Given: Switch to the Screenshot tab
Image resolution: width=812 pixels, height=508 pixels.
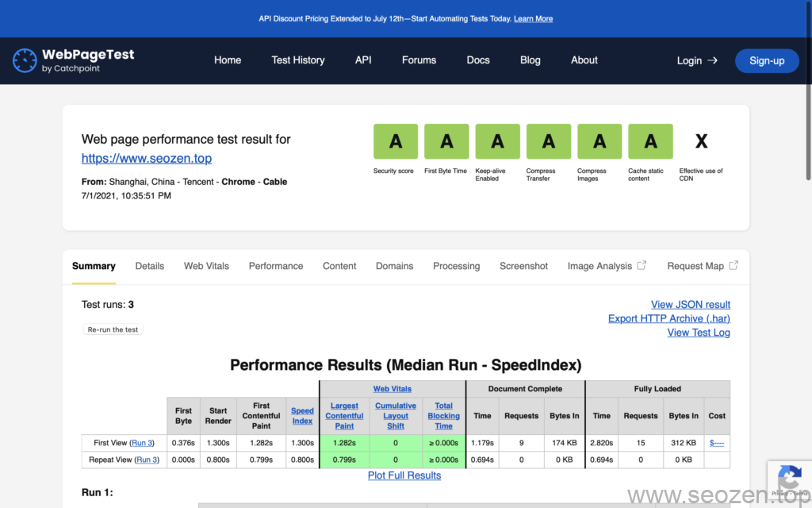Looking at the screenshot, I should (523, 266).
